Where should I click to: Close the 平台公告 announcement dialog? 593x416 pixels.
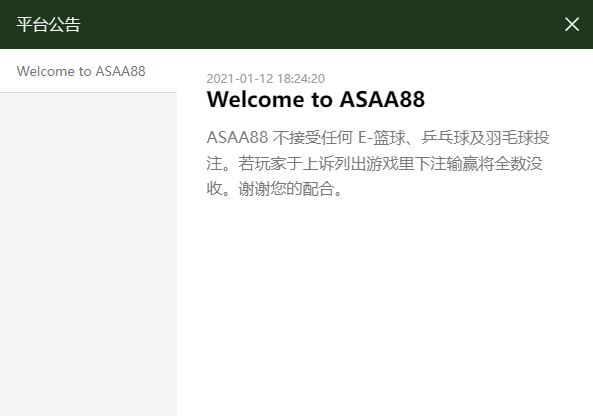pyautogui.click(x=571, y=25)
